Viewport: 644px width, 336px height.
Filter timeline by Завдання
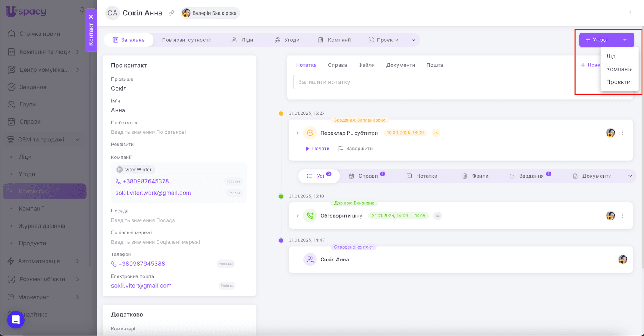530,176
